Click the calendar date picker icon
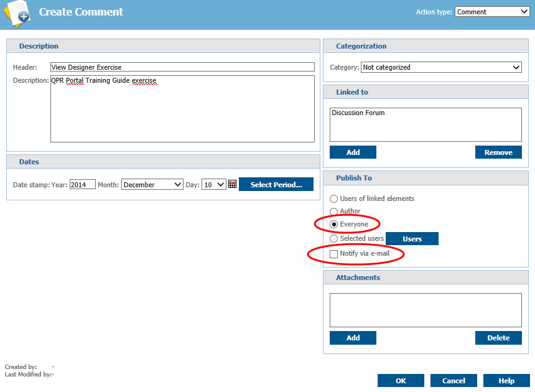Screen dimensions: 535x392 233,184
